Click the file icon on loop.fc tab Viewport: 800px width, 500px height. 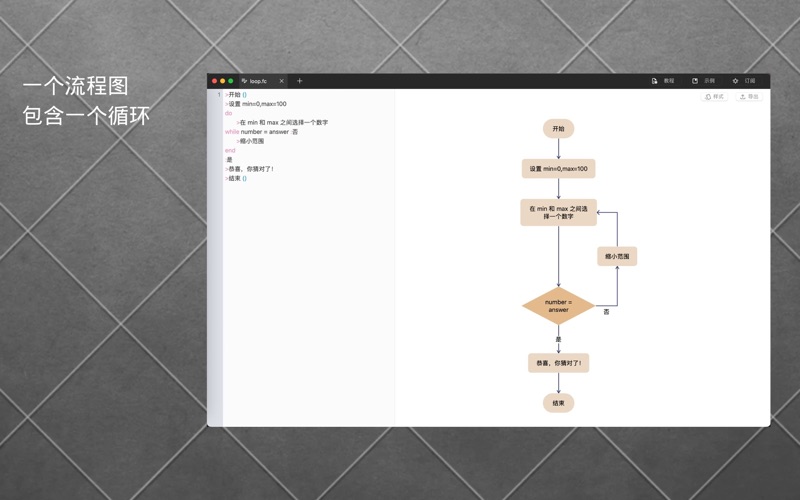[x=244, y=81]
